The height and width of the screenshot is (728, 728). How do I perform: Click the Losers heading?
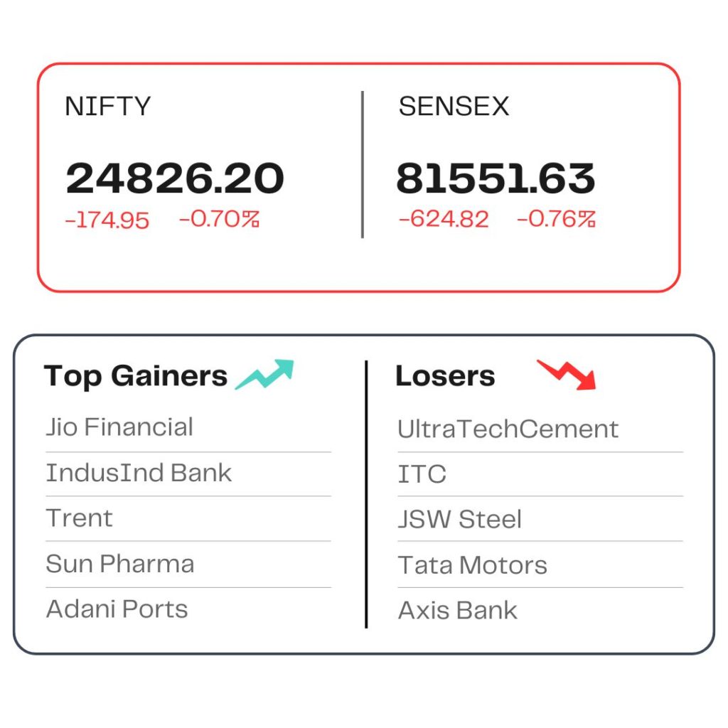445,375
